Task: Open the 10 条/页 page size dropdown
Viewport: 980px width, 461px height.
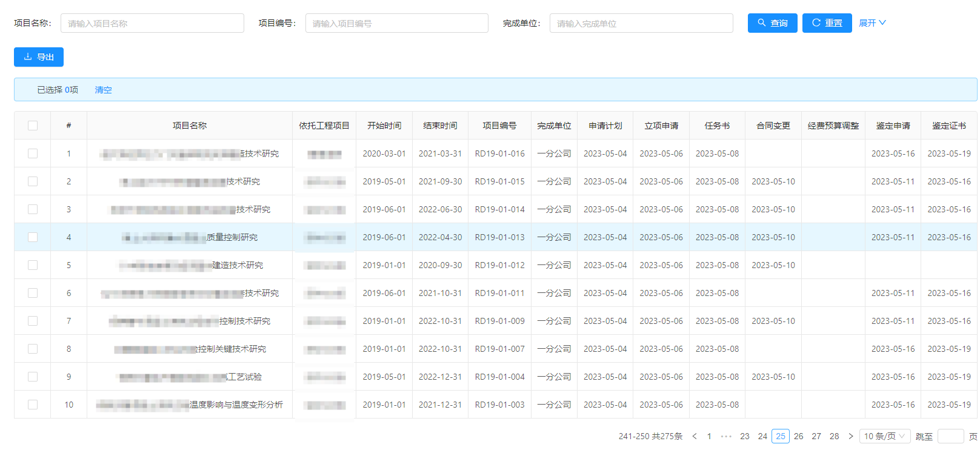Action: (x=884, y=436)
